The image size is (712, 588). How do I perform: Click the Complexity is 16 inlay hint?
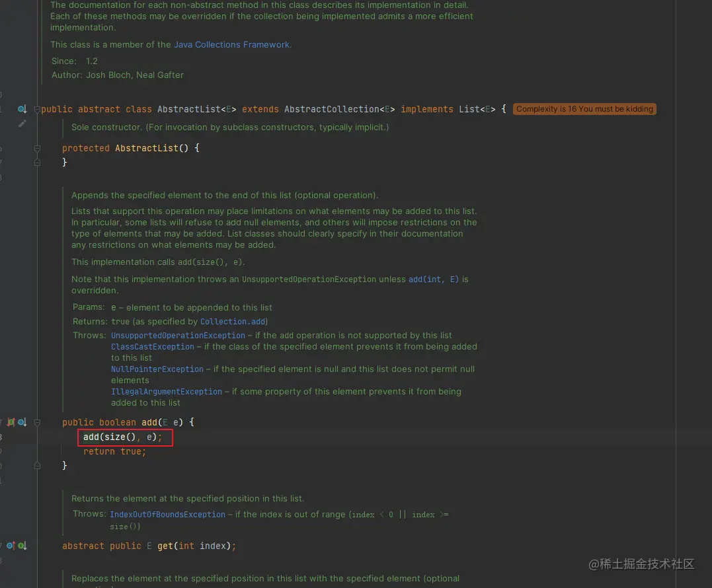[x=584, y=109]
